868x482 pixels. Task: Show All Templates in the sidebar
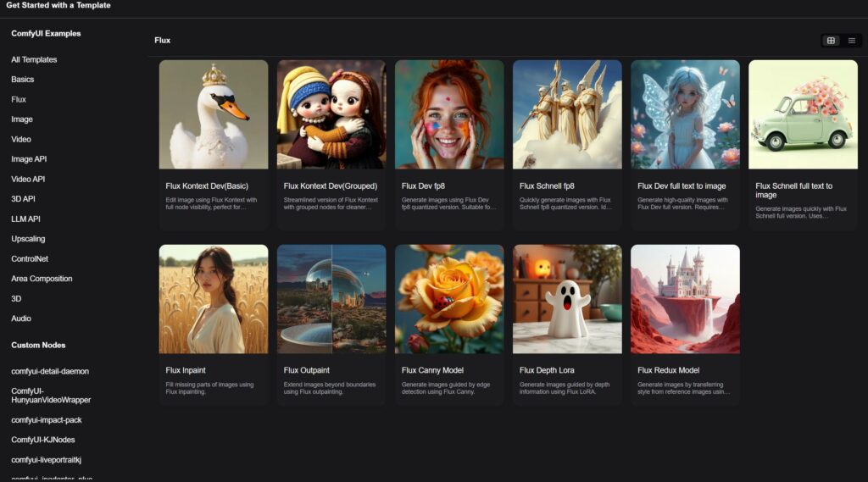coord(34,59)
